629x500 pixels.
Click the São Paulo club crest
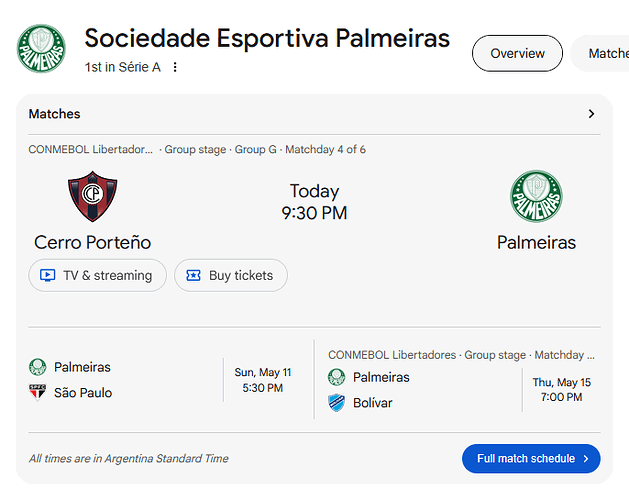tap(38, 392)
